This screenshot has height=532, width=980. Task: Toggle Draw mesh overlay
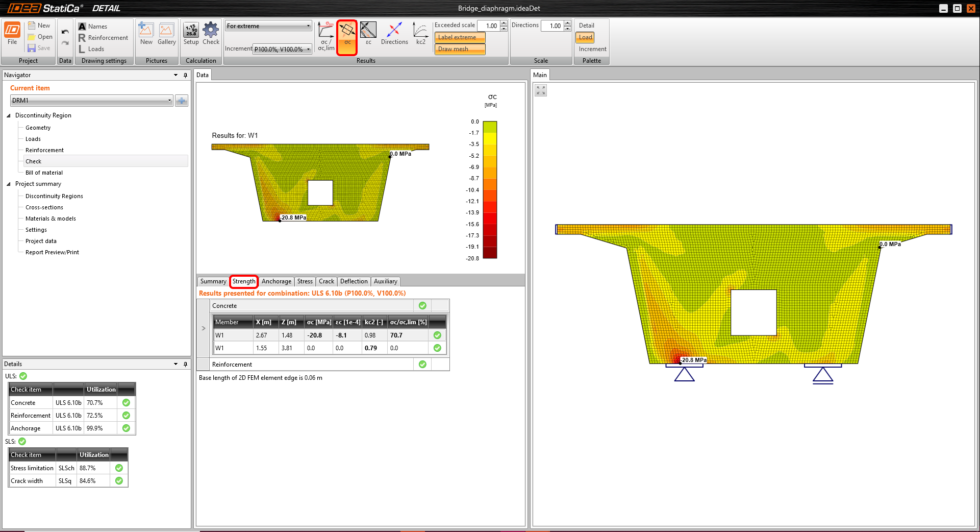(x=459, y=49)
